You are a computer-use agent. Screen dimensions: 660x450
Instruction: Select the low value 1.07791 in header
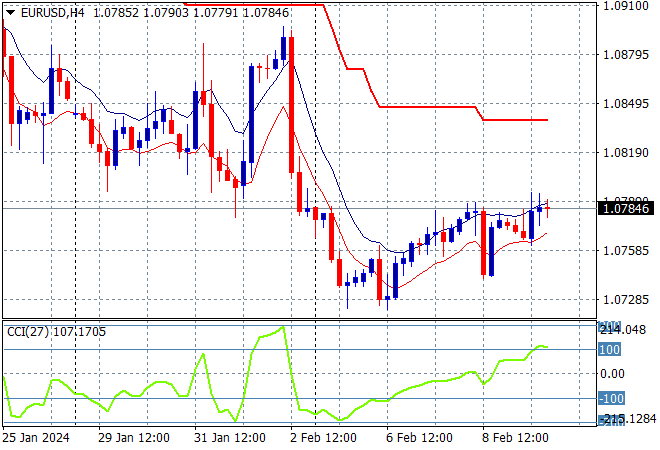coord(216,13)
